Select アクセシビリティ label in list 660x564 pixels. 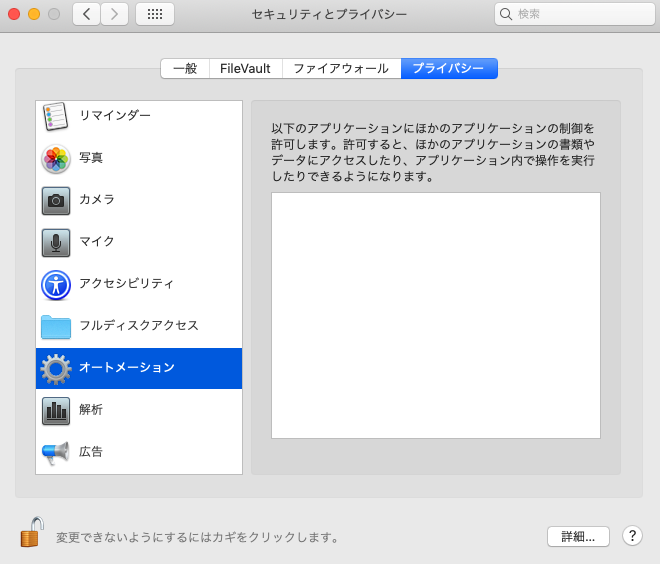(x=126, y=283)
